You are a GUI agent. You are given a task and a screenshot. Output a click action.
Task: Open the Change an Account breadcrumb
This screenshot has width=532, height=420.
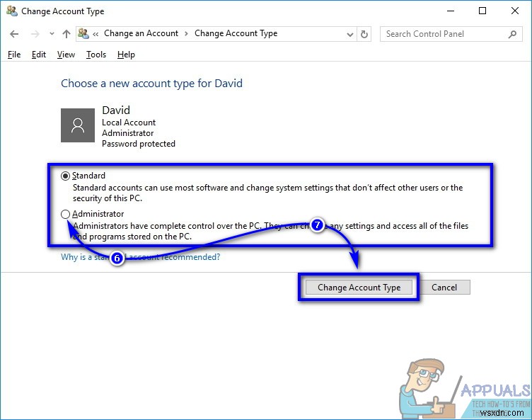tap(141, 33)
